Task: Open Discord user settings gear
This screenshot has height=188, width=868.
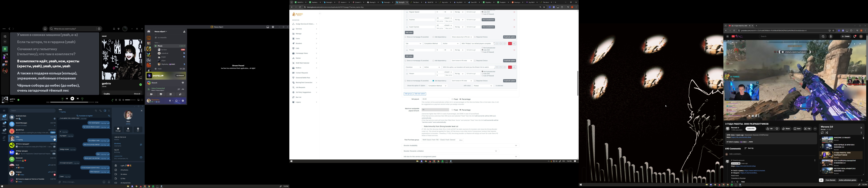Action: [x=183, y=101]
